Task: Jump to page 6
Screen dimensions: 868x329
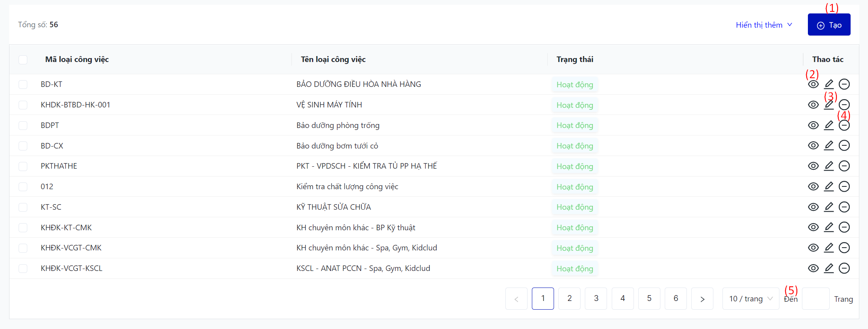Action: pyautogui.click(x=675, y=299)
